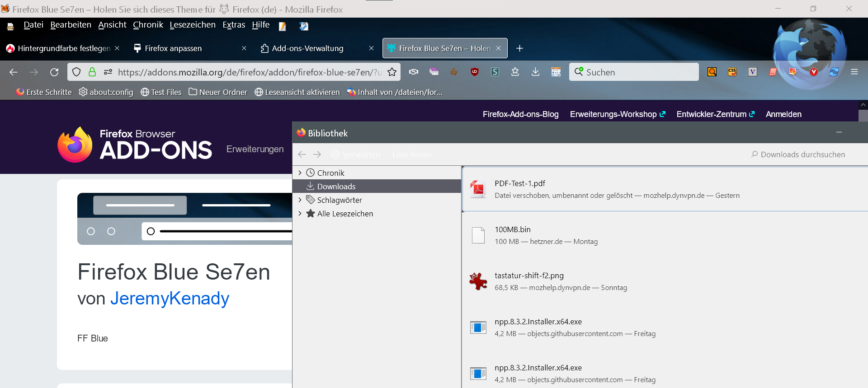Show site information via the padlock icon

(x=92, y=72)
